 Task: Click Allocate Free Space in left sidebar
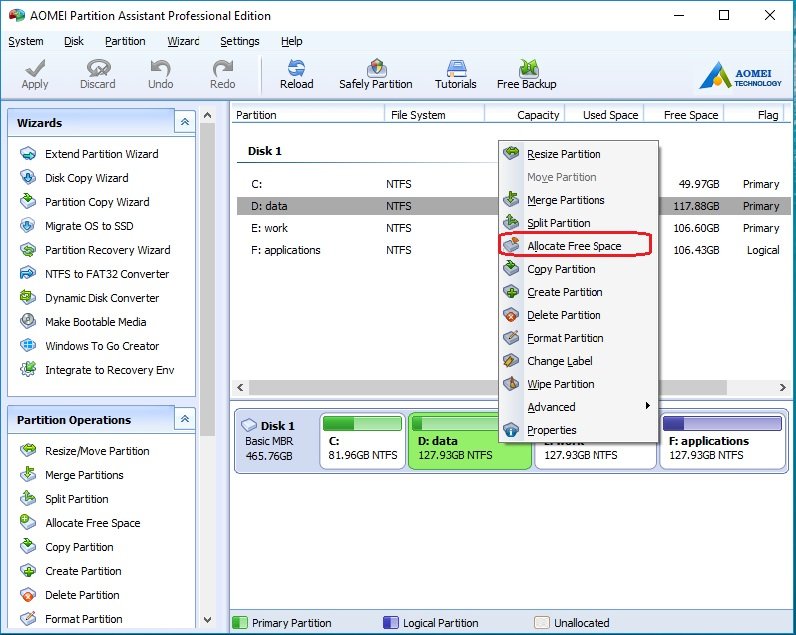tap(92, 523)
